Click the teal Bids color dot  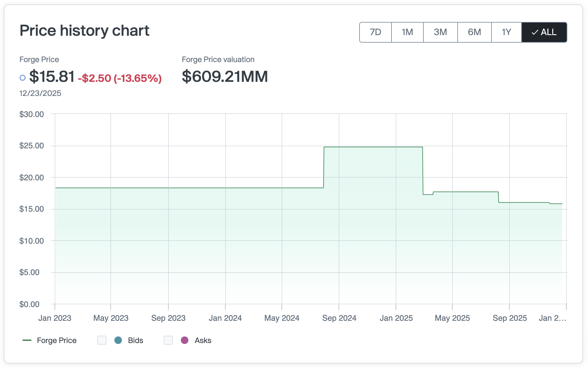tap(118, 340)
